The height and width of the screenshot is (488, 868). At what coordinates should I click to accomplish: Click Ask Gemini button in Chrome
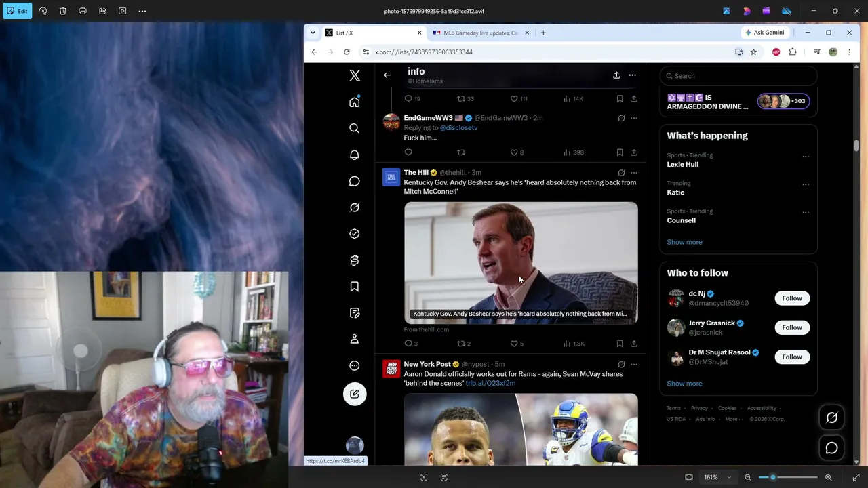765,33
